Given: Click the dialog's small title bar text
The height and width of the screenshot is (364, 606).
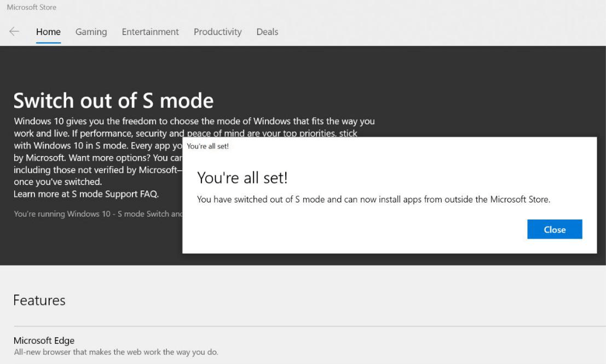Looking at the screenshot, I should 207,146.
